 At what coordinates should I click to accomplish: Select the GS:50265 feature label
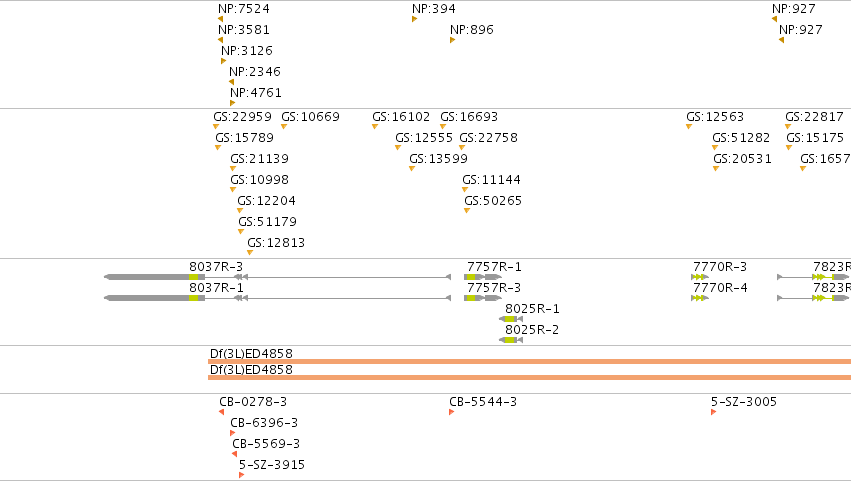click(x=493, y=201)
